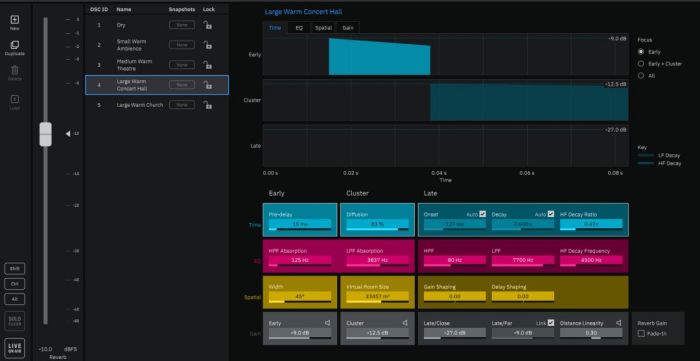Click Distance Linearity speaker icon

pos(619,323)
